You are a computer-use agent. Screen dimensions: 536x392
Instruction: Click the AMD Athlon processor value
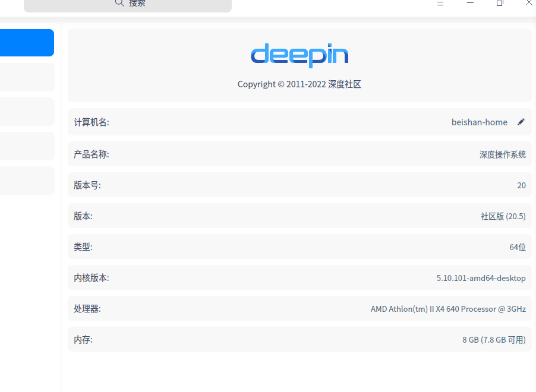pos(448,309)
